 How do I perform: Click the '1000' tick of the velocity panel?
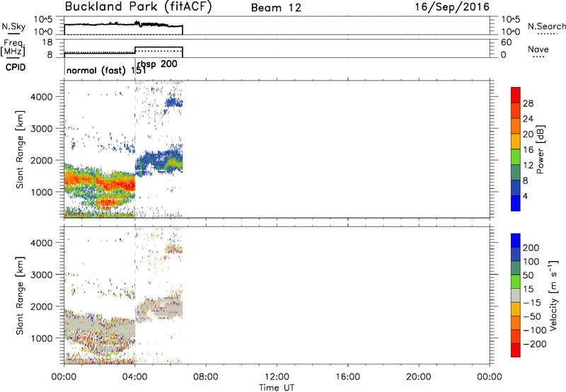[42, 338]
